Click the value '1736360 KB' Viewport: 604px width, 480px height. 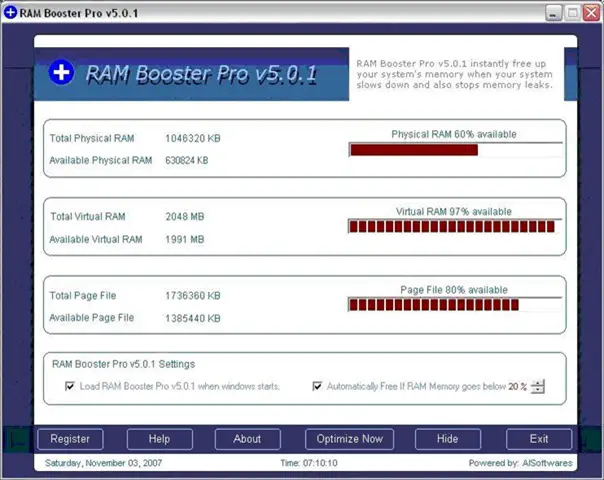click(x=193, y=295)
